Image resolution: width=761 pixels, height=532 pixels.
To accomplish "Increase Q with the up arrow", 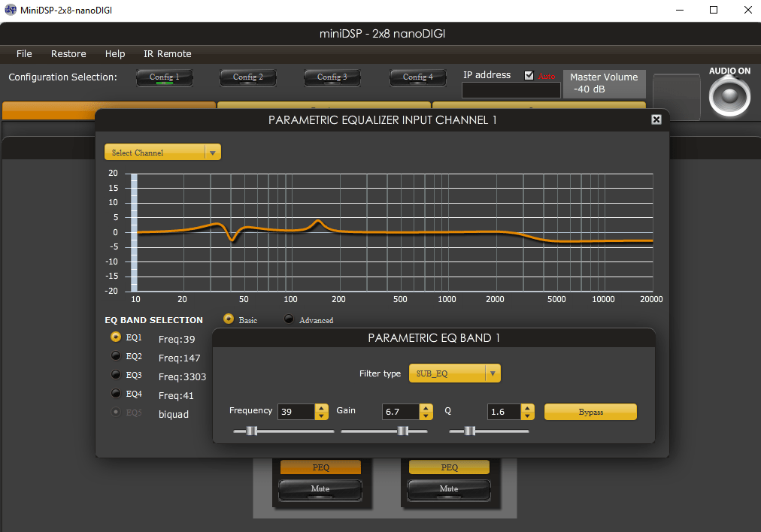I will click(528, 408).
